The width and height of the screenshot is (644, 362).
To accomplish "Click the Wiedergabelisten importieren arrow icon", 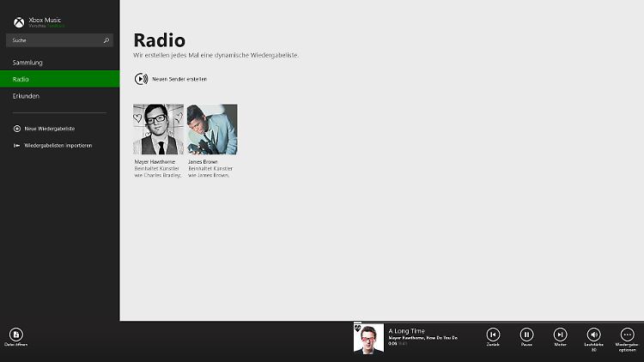I will pos(17,145).
